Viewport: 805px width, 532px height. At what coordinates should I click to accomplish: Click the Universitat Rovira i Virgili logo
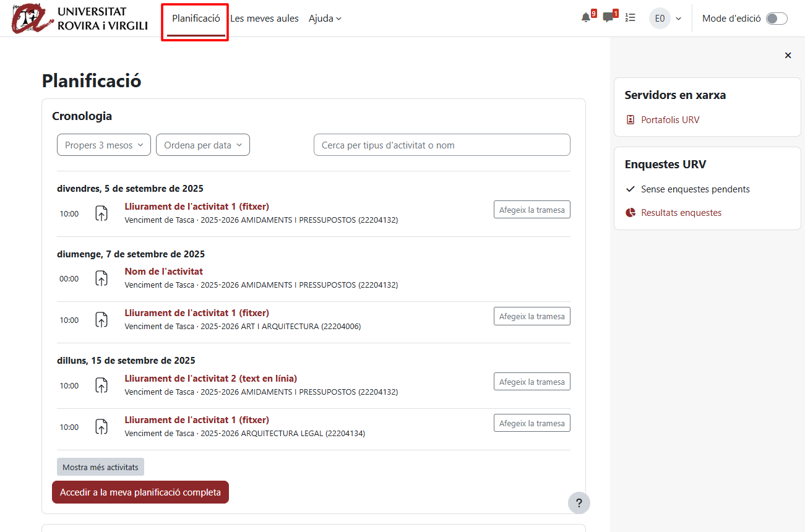80,19
